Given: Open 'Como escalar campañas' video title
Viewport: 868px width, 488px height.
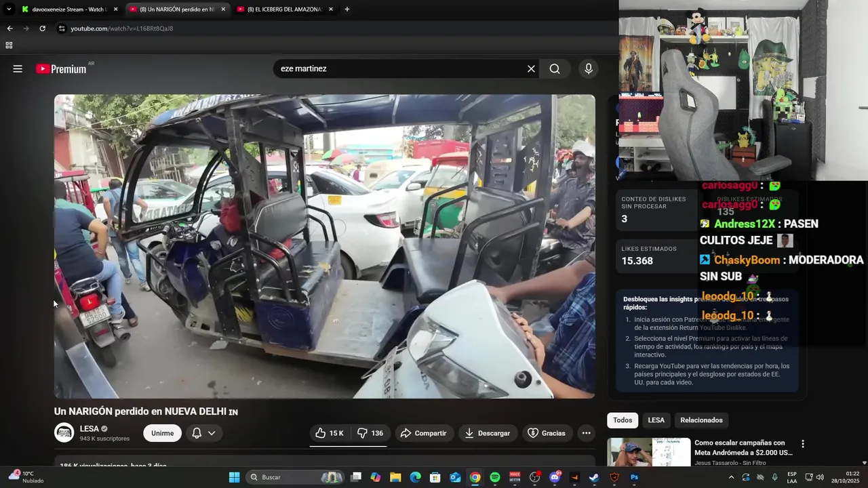Looking at the screenshot, I should [743, 447].
